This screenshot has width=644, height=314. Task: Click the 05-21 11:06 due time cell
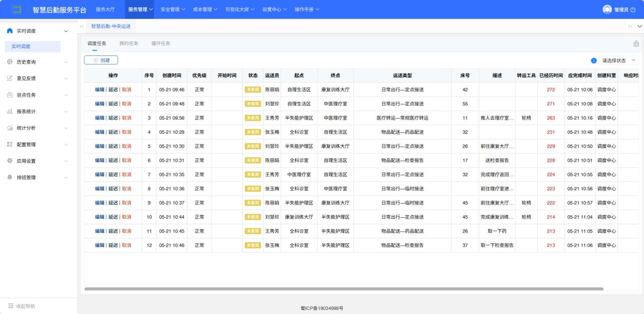point(579,245)
